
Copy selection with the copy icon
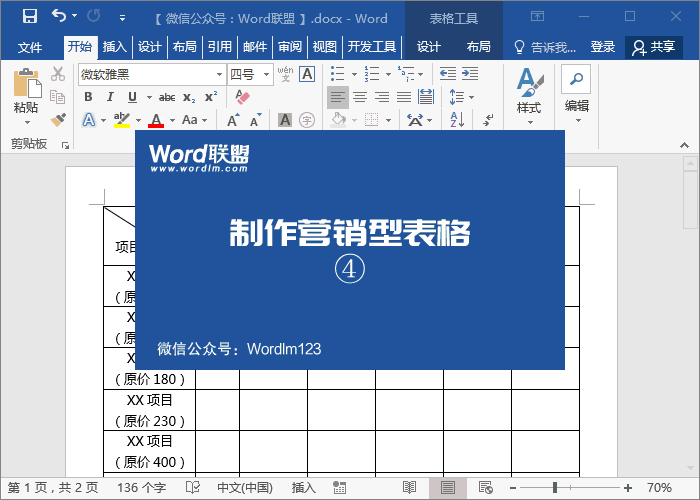click(58, 96)
